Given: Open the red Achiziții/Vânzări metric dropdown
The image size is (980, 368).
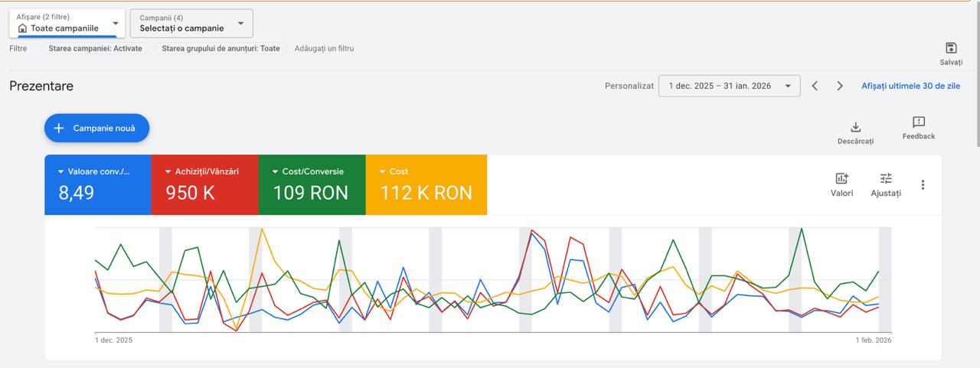Looking at the screenshot, I should 201,171.
